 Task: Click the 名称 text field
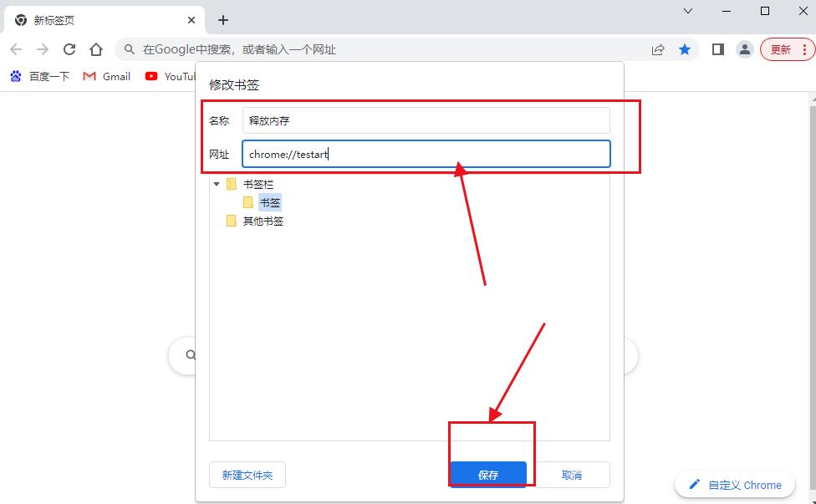pos(426,120)
